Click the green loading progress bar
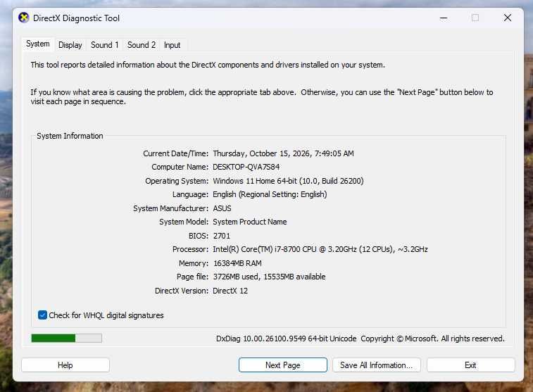This screenshot has height=392, width=533. [x=67, y=338]
